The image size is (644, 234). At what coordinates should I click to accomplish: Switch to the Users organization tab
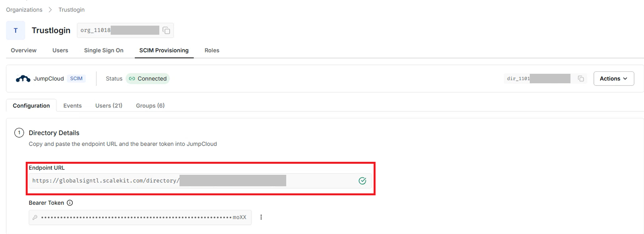(x=60, y=51)
